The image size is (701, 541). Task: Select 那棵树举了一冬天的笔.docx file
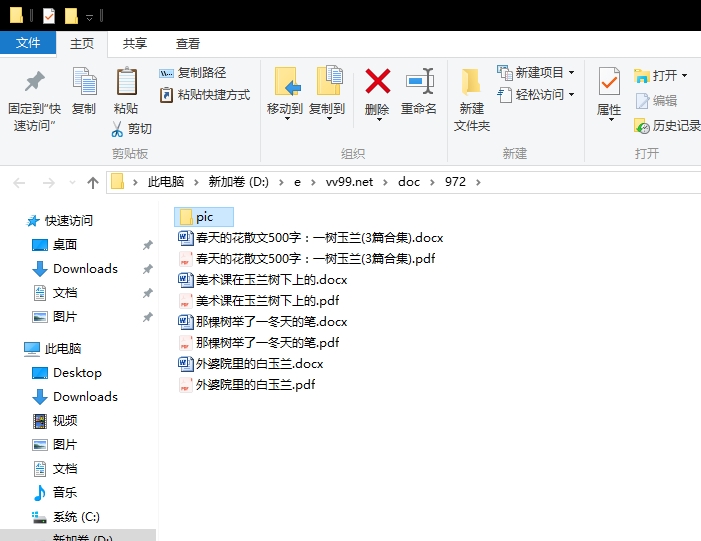(x=262, y=321)
